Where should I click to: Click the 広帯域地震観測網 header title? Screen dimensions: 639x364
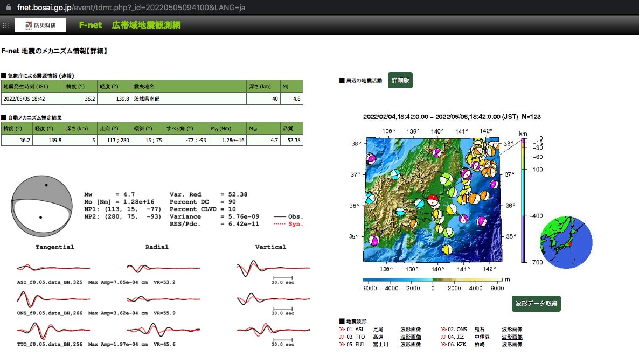coord(146,25)
